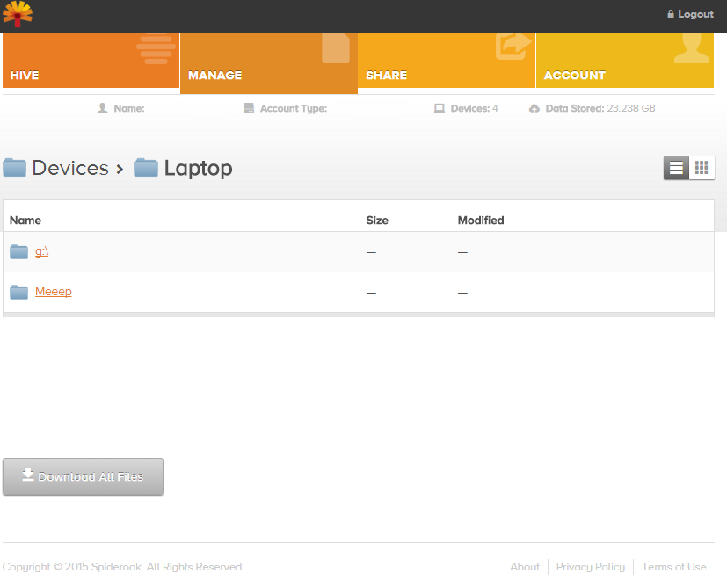Open the g:\ folder link
This screenshot has width=727, height=588.
[x=41, y=251]
